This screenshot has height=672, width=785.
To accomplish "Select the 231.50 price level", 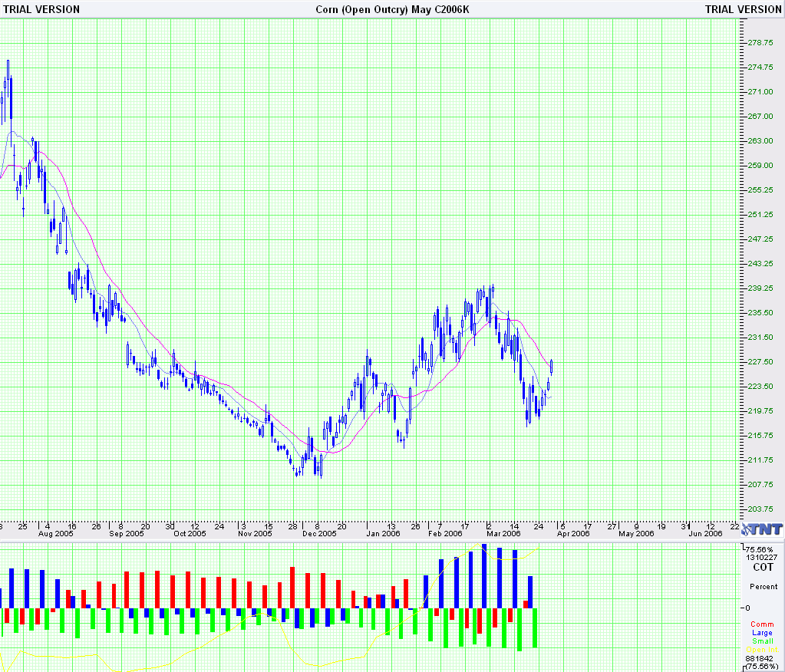I will (760, 337).
